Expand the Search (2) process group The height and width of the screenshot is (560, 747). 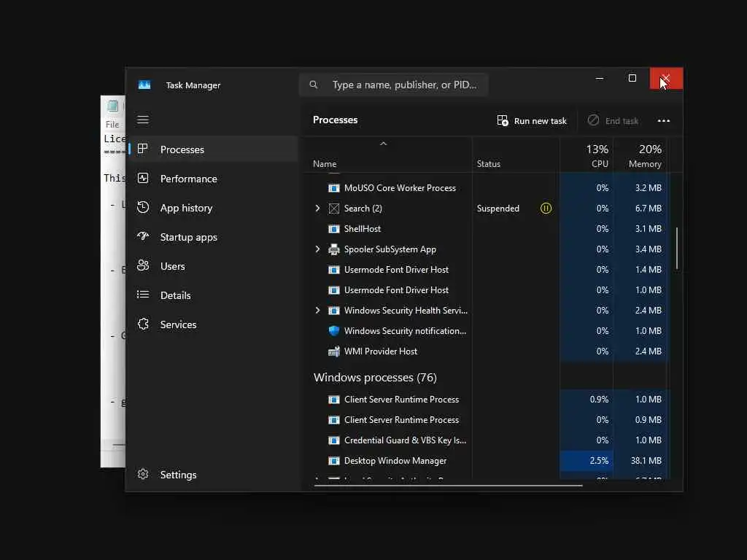[x=318, y=208]
